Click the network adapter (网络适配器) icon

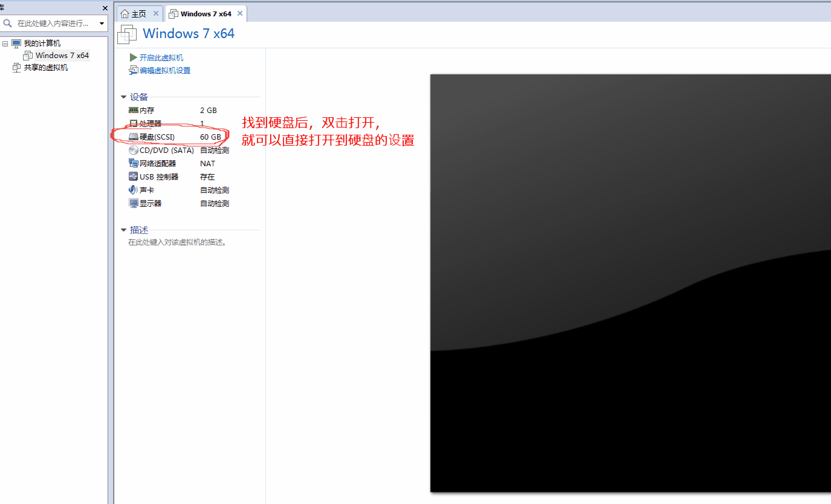pyautogui.click(x=134, y=164)
